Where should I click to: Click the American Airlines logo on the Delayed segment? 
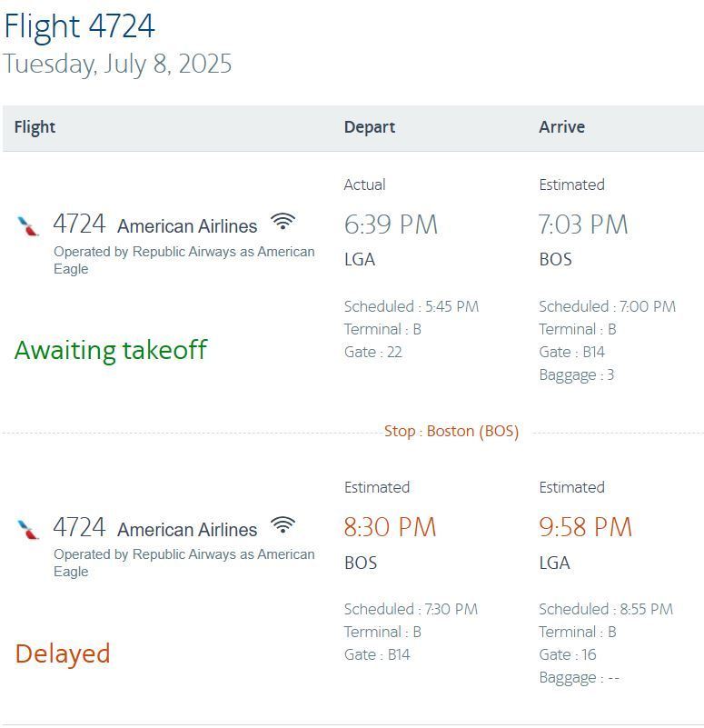click(28, 528)
